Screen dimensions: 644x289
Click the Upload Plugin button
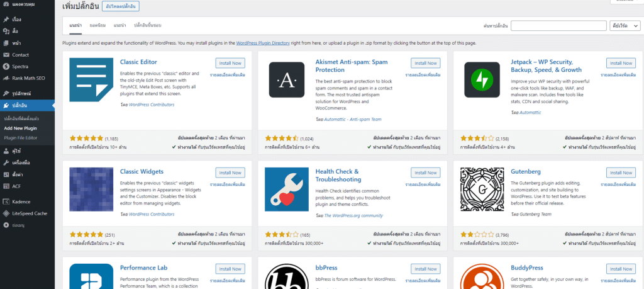[x=121, y=6]
